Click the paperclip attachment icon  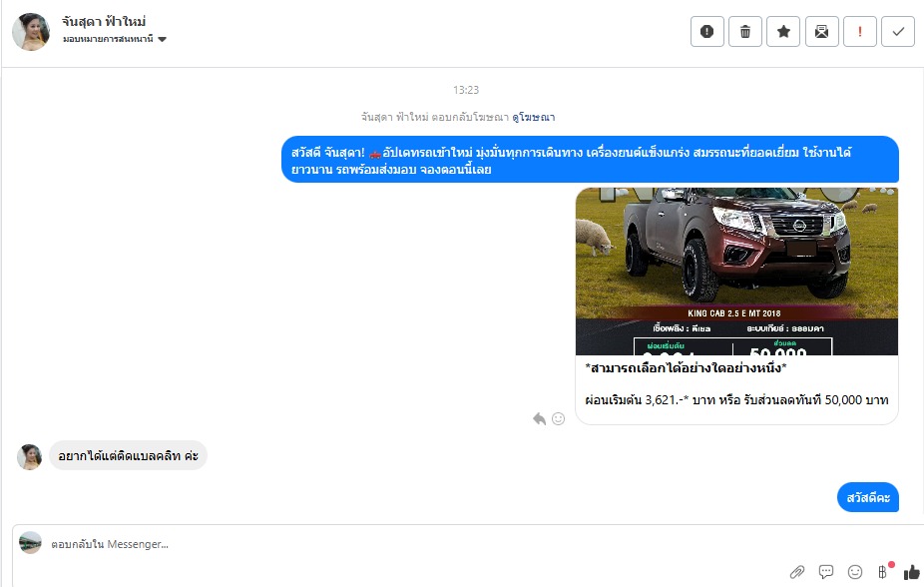point(797,572)
